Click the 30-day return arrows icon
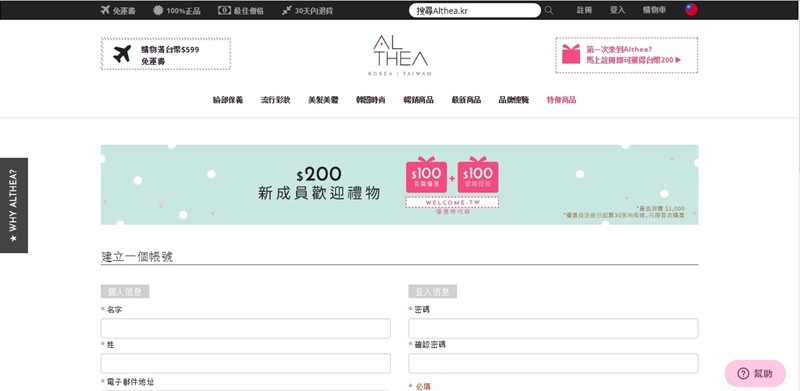 click(286, 10)
